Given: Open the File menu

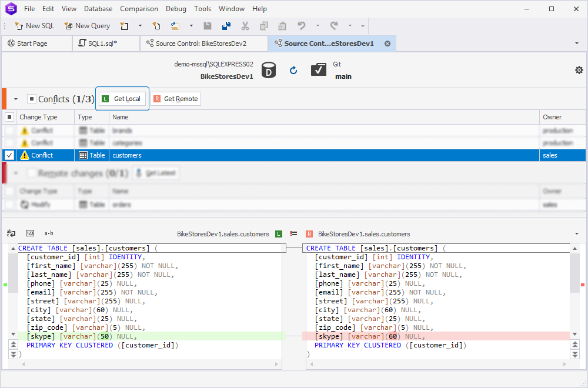Looking at the screenshot, I should [x=29, y=9].
